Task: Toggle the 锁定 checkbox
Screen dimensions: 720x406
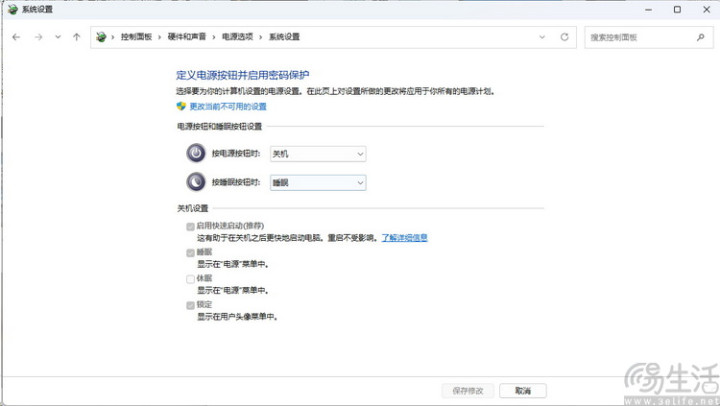Action: [191, 305]
